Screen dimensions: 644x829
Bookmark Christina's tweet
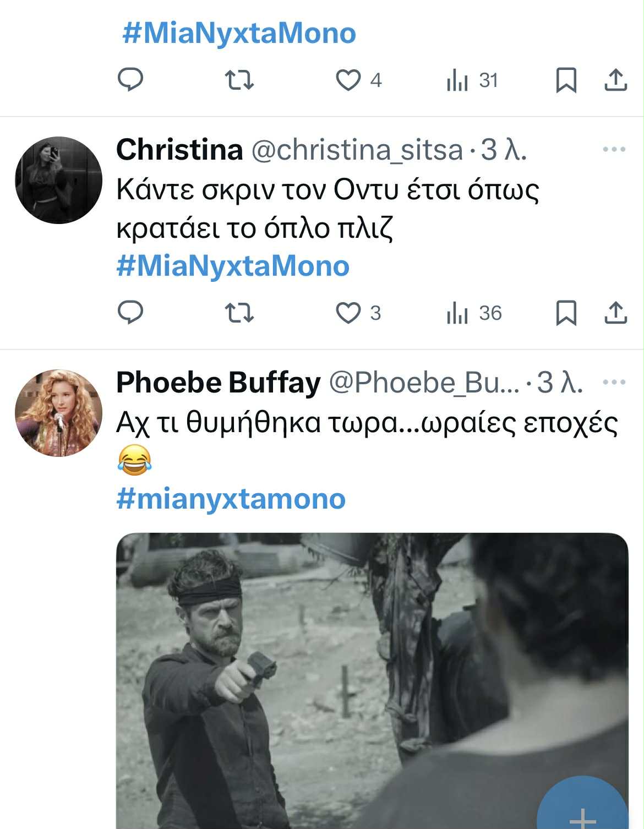[566, 313]
